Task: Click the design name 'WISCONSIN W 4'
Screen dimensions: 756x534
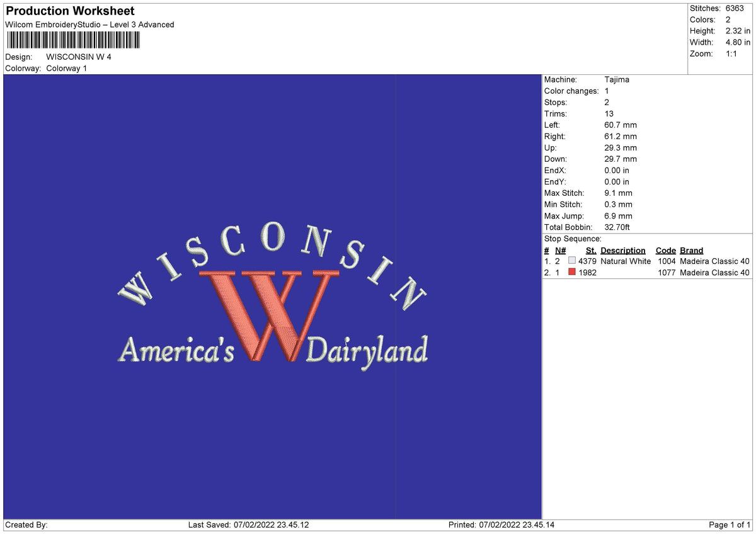Action: (79, 57)
